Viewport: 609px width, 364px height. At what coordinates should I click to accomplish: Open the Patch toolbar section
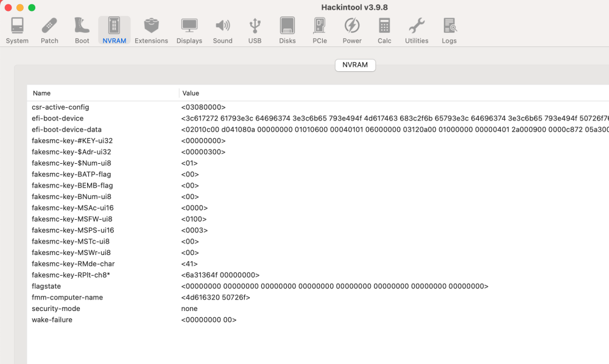(x=49, y=30)
